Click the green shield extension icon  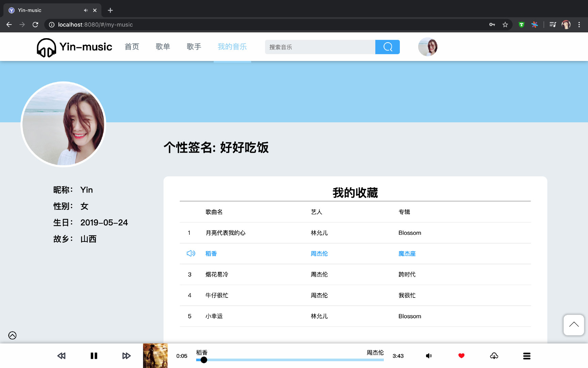[521, 25]
